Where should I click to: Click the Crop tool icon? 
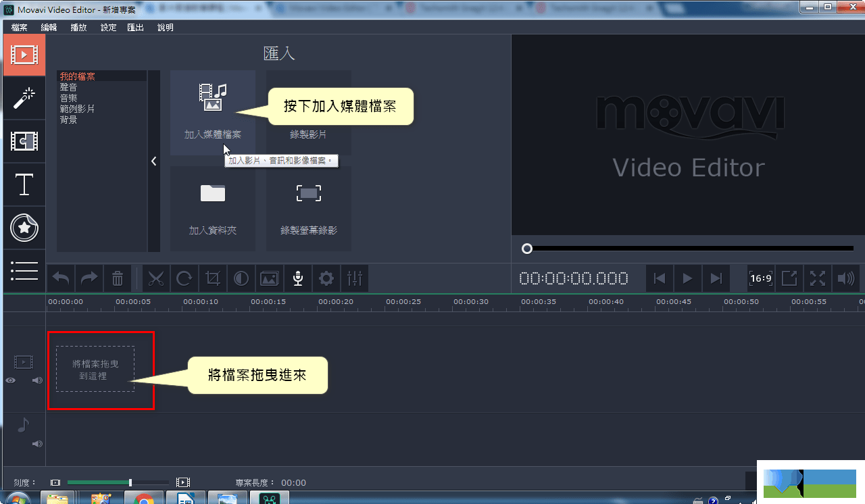point(213,278)
